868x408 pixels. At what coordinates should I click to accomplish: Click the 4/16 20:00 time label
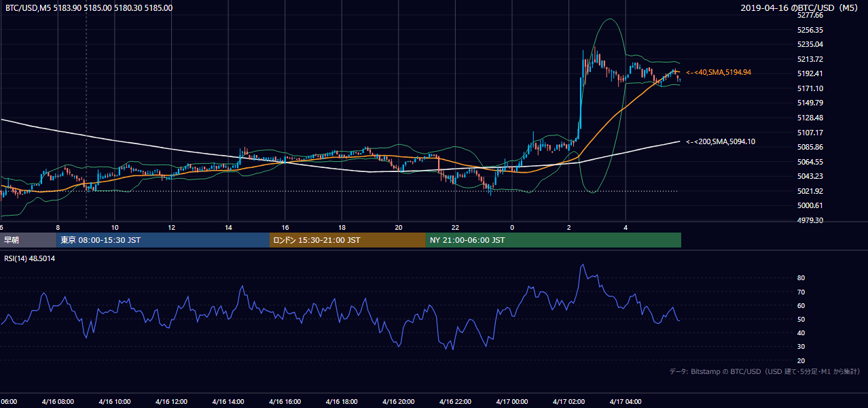click(x=398, y=401)
